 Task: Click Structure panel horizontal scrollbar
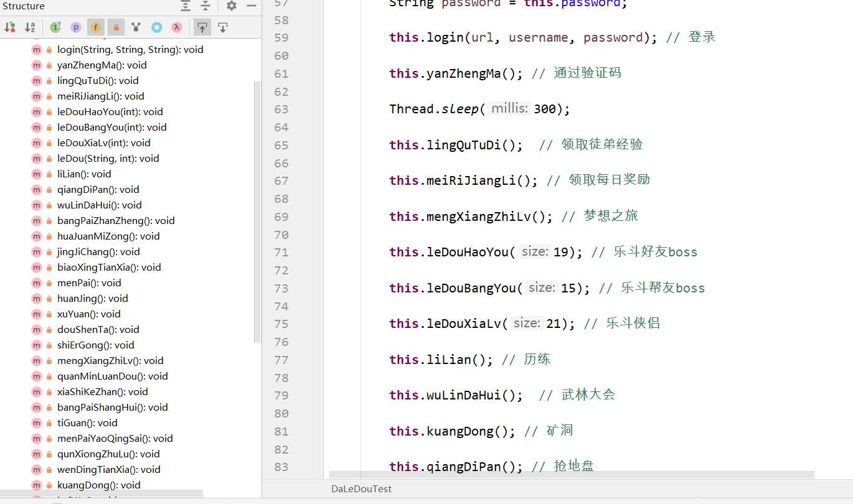[101, 493]
